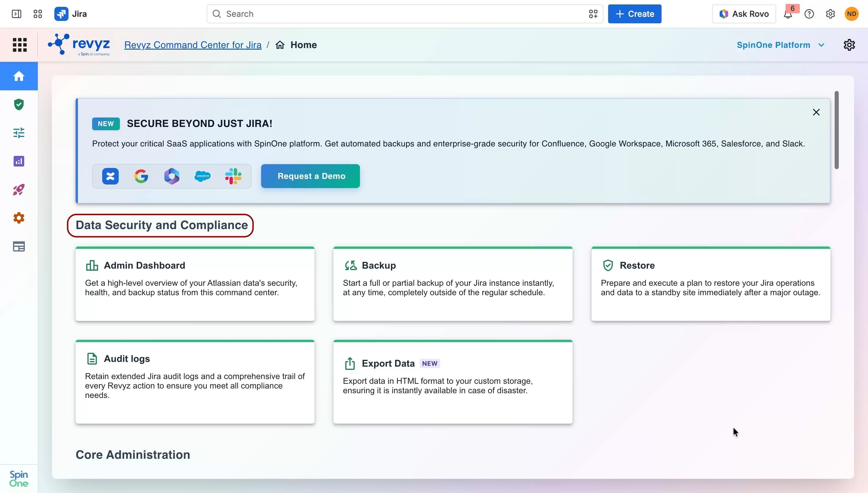868x493 pixels.
Task: Click the 'SECURE BEYOND JUST JIRA!' banner title
Action: point(199,124)
